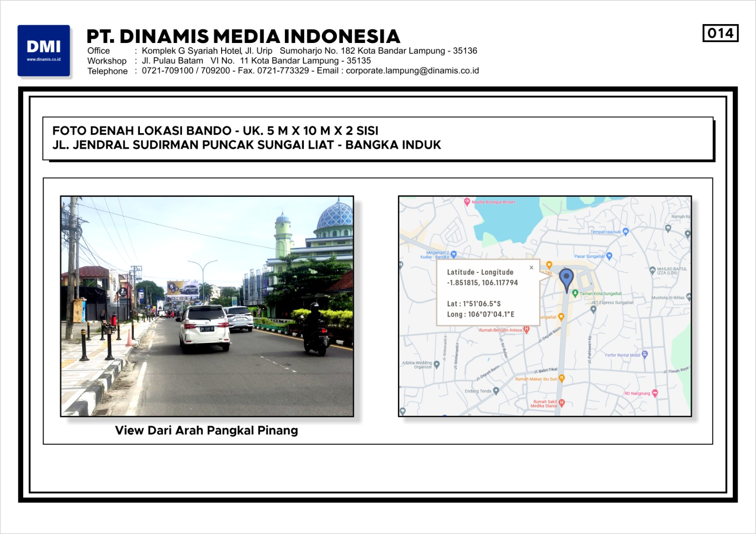Click the Jl. Pahlawan XII street label

(x=589, y=350)
